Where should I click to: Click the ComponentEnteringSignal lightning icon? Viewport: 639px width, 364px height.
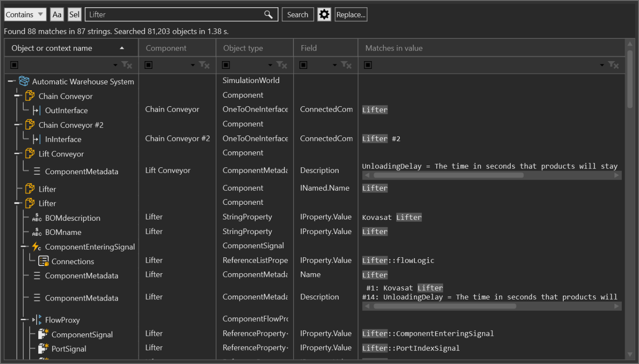point(37,247)
